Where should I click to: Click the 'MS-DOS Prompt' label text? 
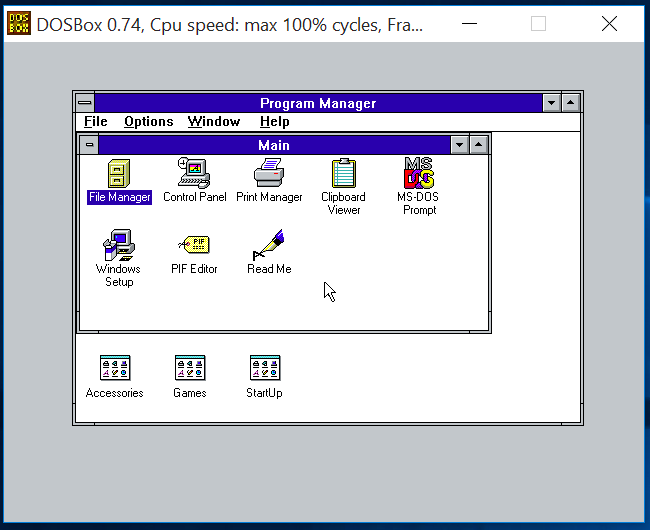(418, 203)
